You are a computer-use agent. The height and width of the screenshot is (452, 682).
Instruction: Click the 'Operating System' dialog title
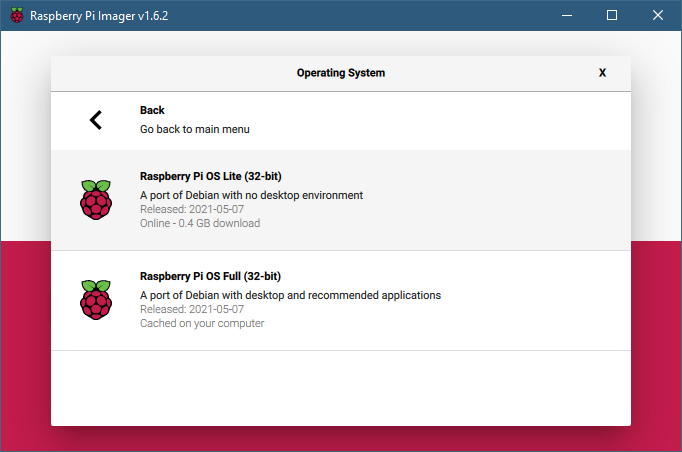point(341,73)
